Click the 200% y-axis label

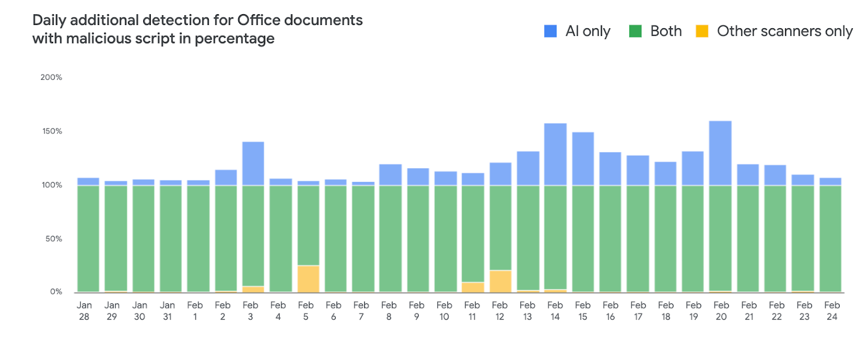[x=51, y=78]
